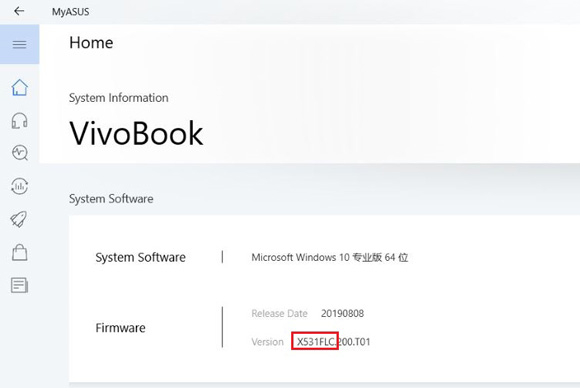580x388 pixels.
Task: Click the Release Date label
Action: coord(279,314)
